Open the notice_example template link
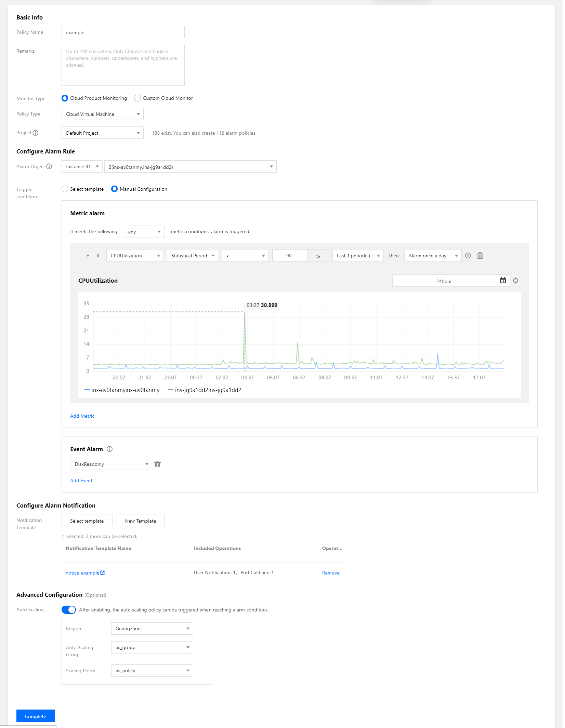 click(x=82, y=573)
